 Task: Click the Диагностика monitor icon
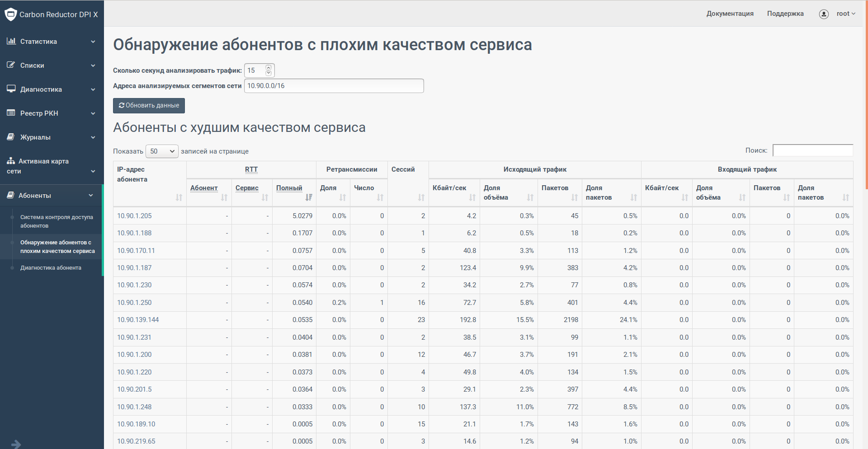click(x=11, y=89)
